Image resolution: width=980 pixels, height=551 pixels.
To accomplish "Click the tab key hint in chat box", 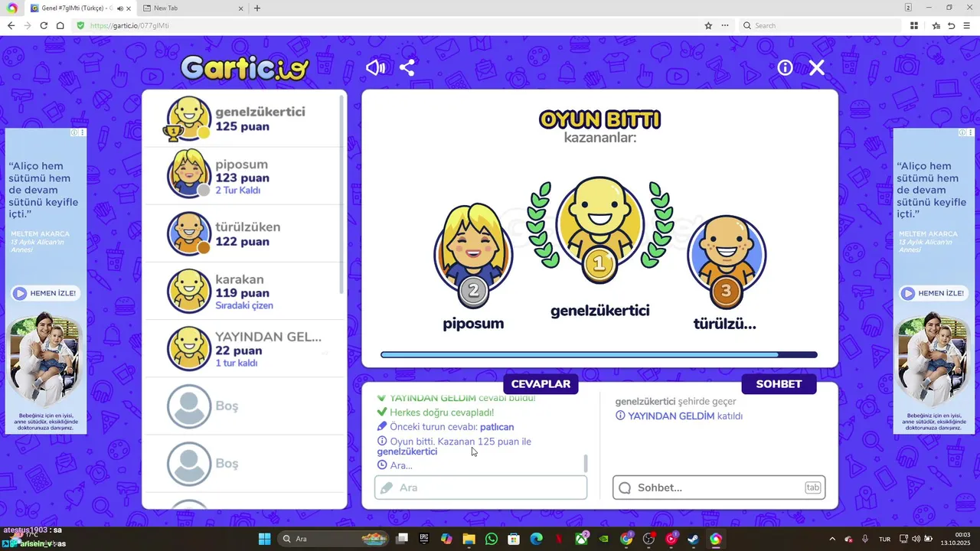I will click(812, 487).
